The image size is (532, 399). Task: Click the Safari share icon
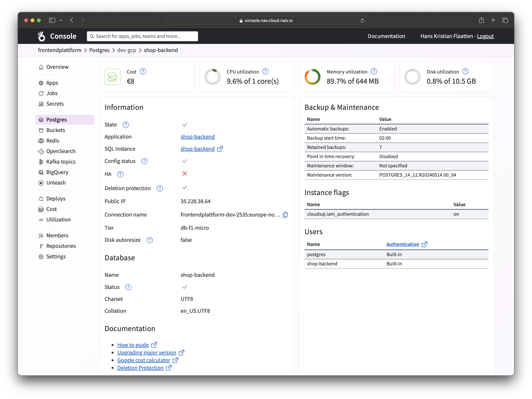point(481,20)
